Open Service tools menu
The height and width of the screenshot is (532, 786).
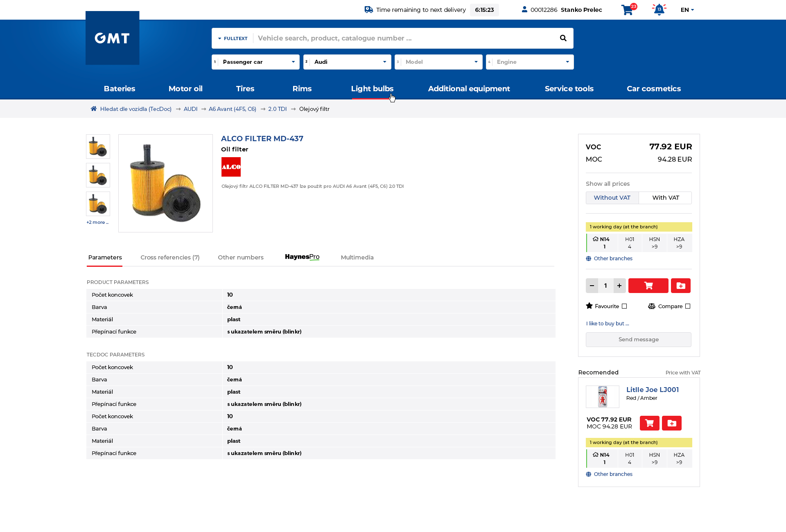click(x=569, y=88)
